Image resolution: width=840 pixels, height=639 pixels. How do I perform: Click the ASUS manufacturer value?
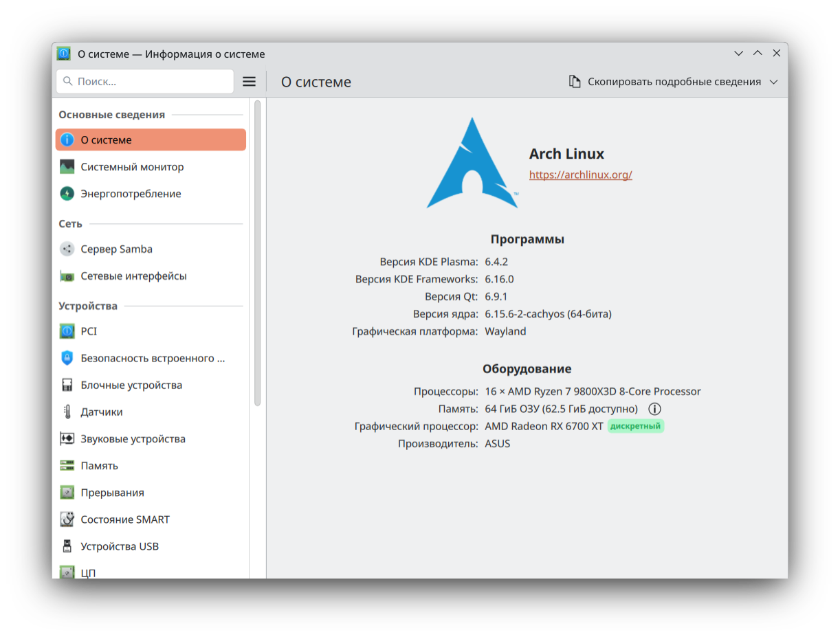click(x=498, y=444)
